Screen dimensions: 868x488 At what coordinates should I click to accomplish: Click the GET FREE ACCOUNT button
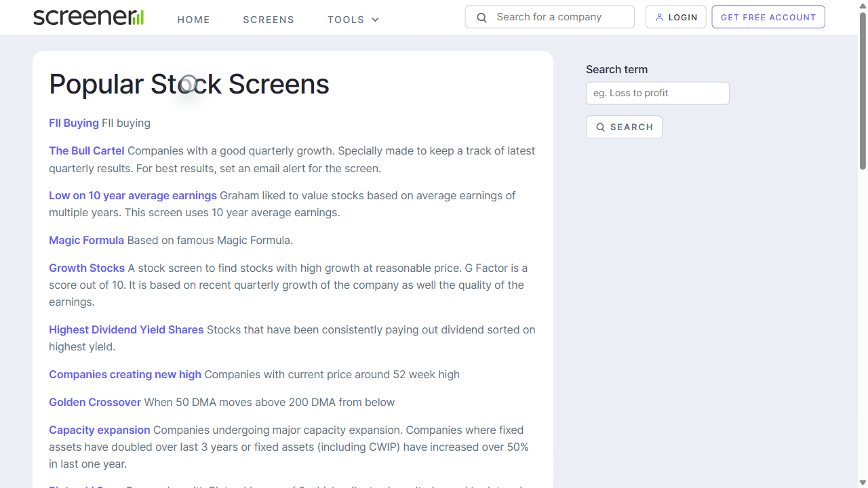click(x=768, y=17)
